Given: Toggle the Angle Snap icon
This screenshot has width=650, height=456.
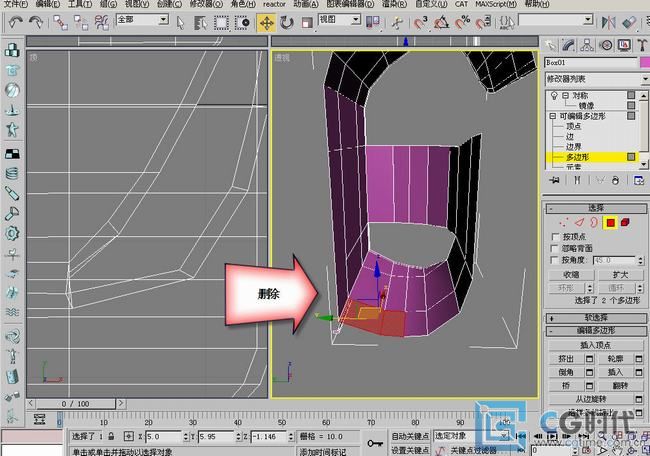Looking at the screenshot, I should (441, 22).
